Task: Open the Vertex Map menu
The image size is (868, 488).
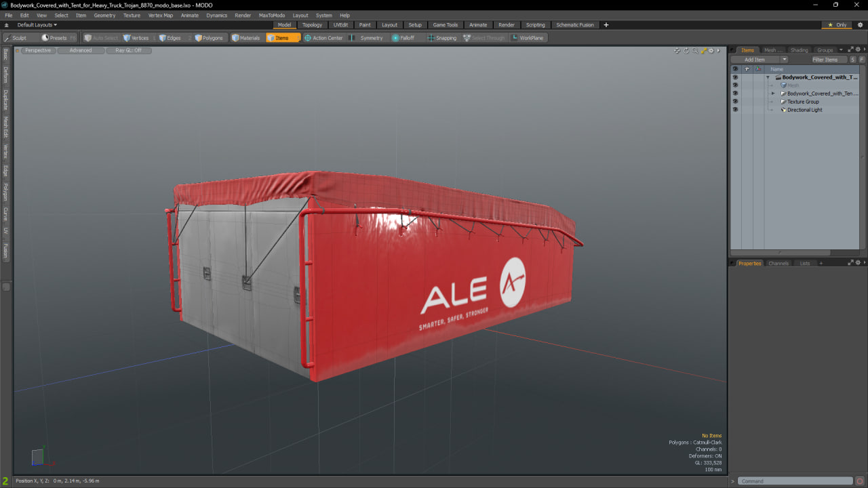Action: point(161,15)
